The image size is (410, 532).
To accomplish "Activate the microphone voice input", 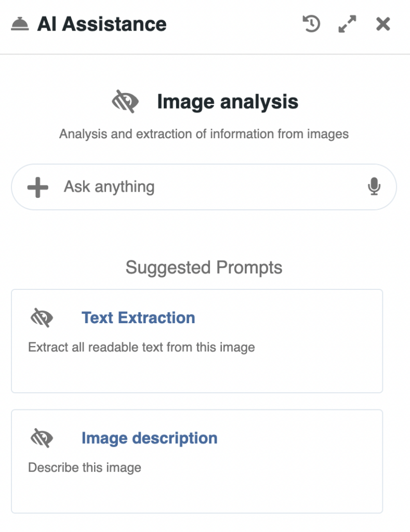I will (374, 187).
